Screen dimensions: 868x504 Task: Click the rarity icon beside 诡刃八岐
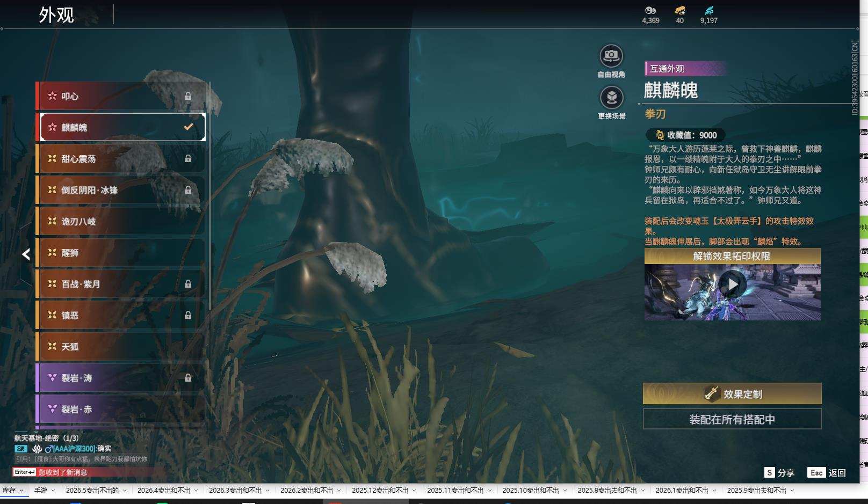[x=52, y=221]
